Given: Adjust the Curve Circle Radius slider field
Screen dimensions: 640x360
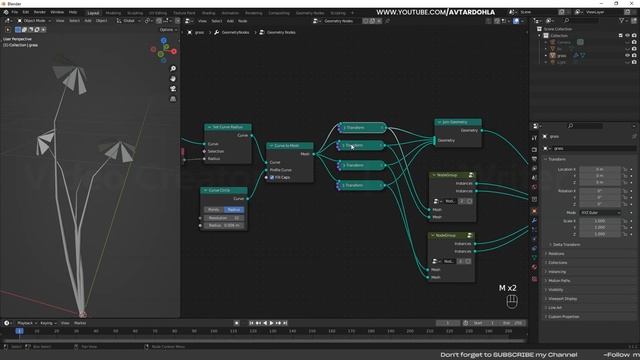Looking at the screenshot, I should (x=224, y=225).
